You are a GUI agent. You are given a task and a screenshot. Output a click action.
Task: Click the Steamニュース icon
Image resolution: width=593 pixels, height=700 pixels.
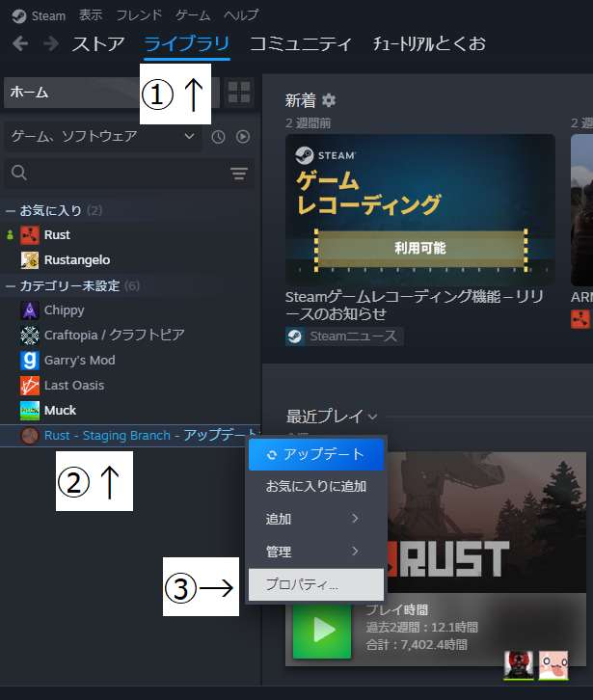(x=295, y=337)
